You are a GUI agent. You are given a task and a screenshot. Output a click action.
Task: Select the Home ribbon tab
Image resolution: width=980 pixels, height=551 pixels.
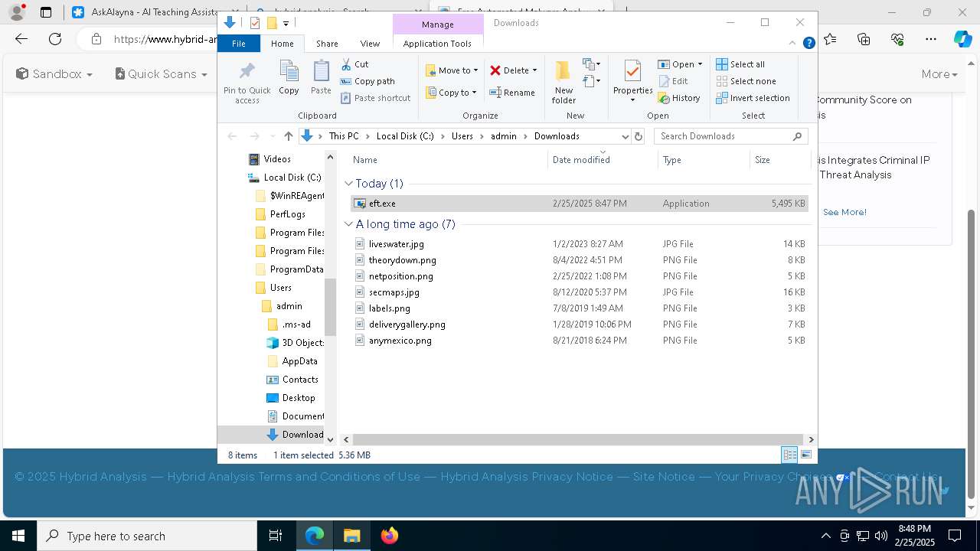282,44
